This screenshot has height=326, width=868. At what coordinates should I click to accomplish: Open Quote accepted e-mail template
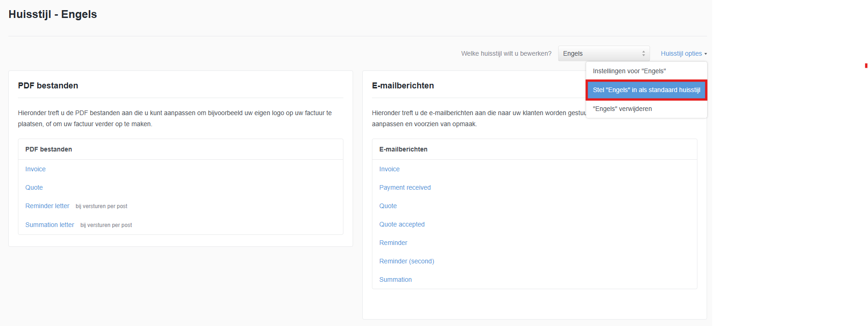pyautogui.click(x=402, y=224)
